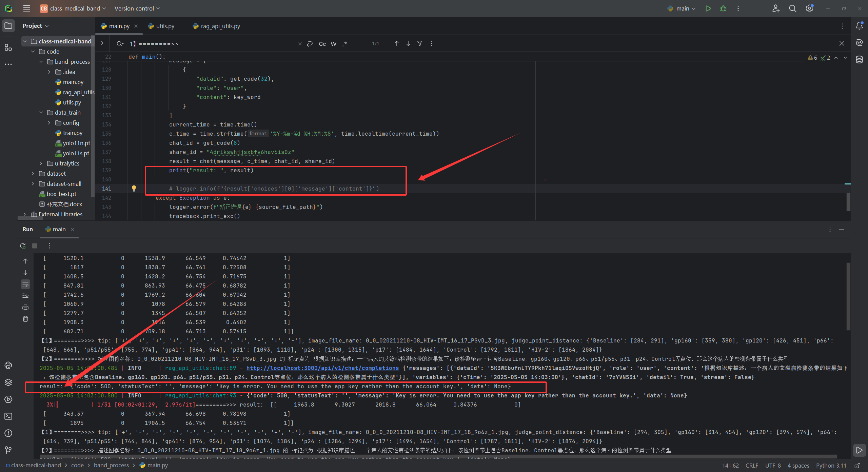The height and width of the screenshot is (472, 868).
Task: Collapse the data_train folder
Action: coord(41,113)
